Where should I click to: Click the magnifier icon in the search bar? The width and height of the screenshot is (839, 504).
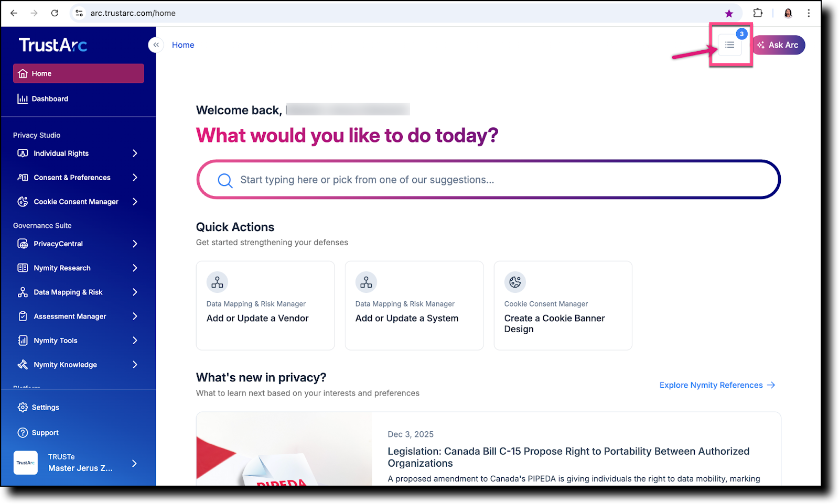(x=225, y=180)
